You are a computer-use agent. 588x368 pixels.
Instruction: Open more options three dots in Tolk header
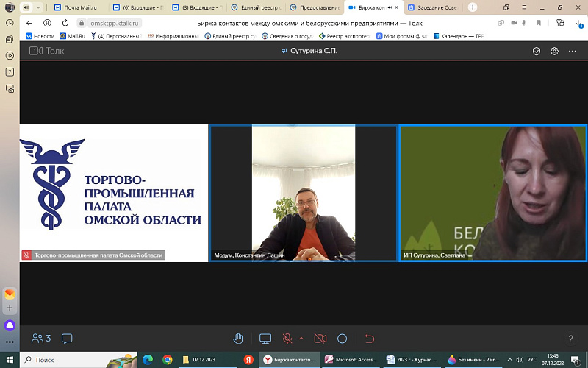click(x=573, y=51)
